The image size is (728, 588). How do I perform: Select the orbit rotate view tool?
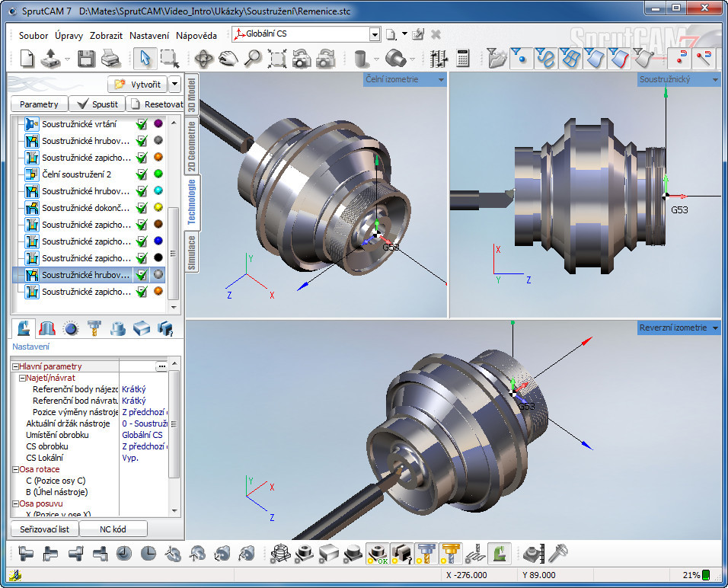click(x=203, y=59)
